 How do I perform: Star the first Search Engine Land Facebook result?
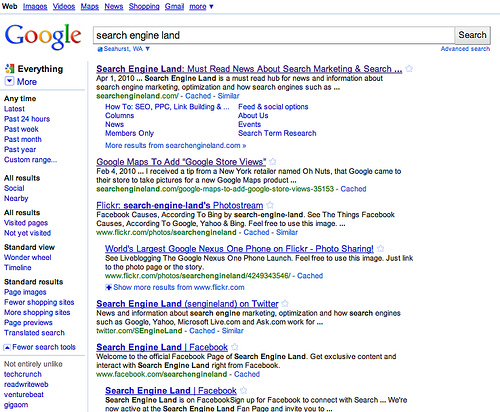pos(235,347)
